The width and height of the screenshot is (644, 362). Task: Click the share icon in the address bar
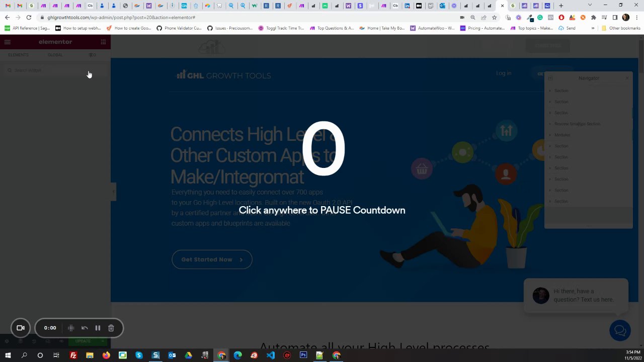[484, 17]
